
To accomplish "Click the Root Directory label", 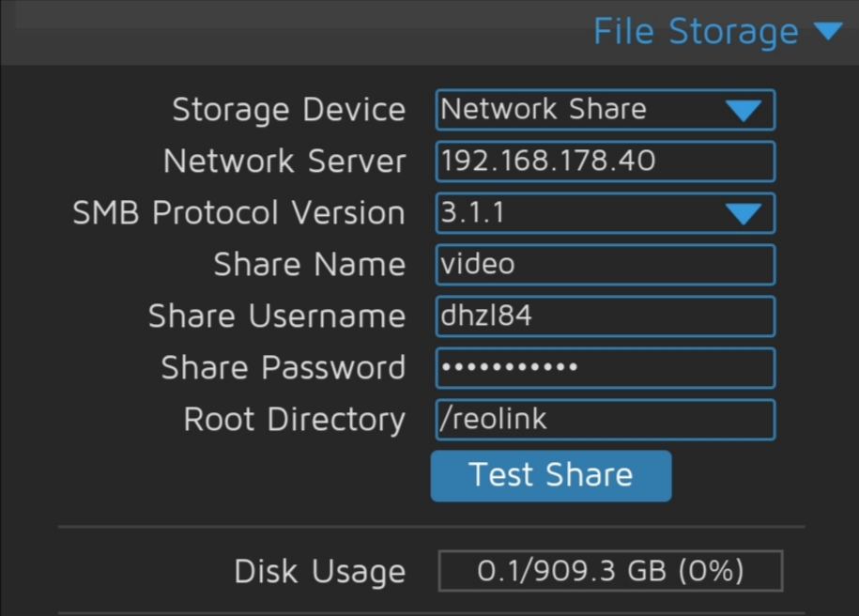I will [x=294, y=420].
